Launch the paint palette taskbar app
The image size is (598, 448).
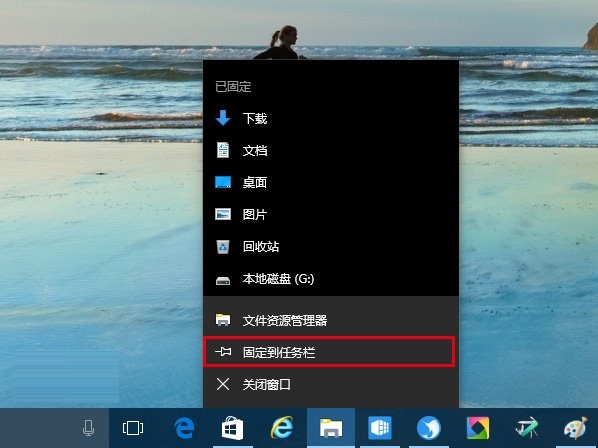tap(575, 428)
